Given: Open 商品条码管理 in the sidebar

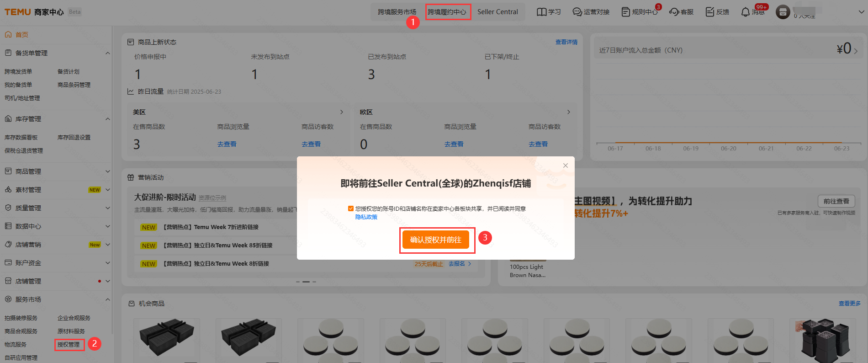Looking at the screenshot, I should tap(74, 85).
